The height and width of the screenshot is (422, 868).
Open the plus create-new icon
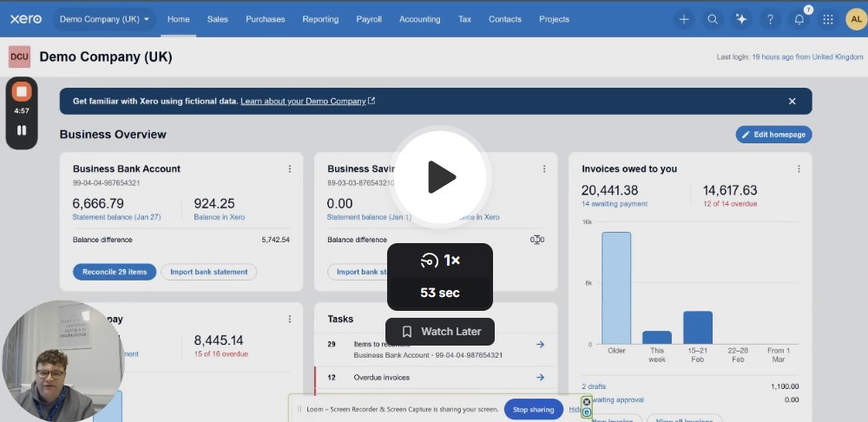[x=684, y=19]
